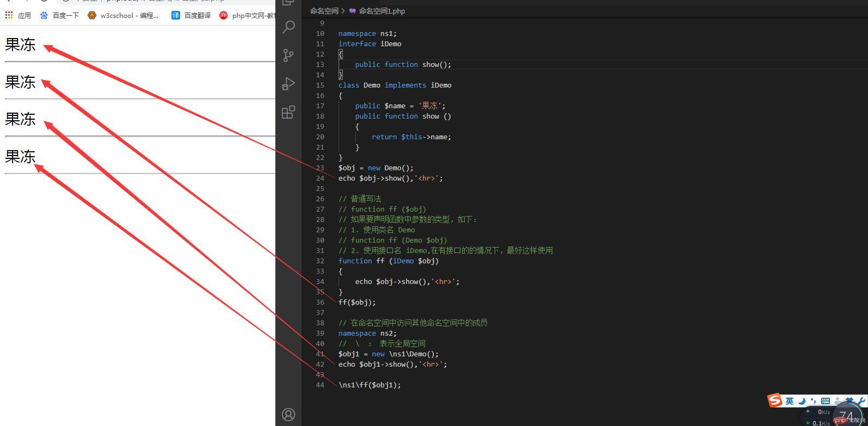The width and height of the screenshot is (868, 426).
Task: Click the Chrome Apps grid icon
Action: click(9, 15)
